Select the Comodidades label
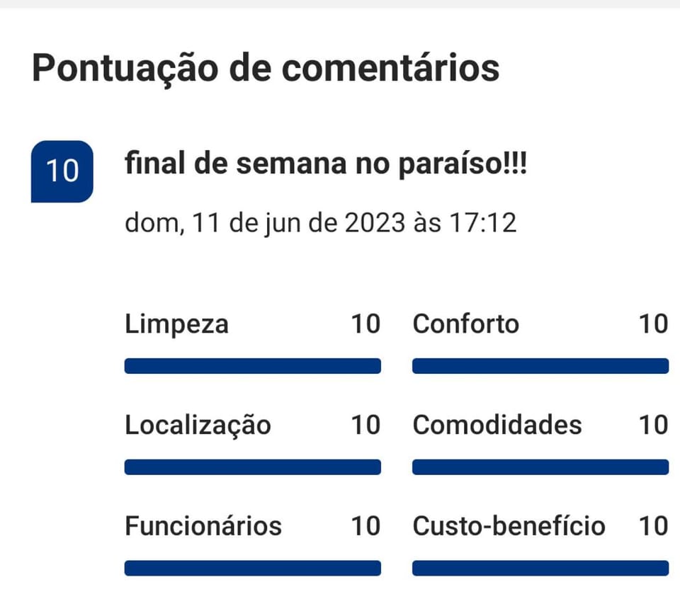Screen dimensions: 680x616 [497, 426]
